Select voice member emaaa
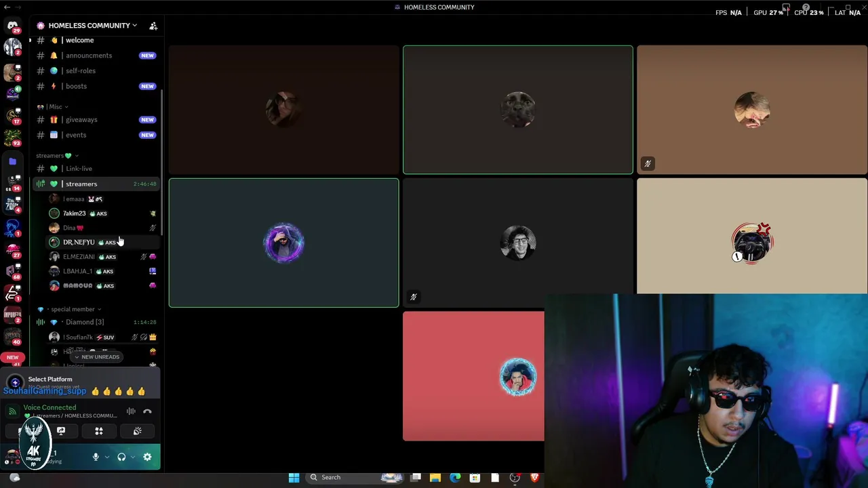Image resolution: width=868 pixels, height=488 pixels. (103, 199)
